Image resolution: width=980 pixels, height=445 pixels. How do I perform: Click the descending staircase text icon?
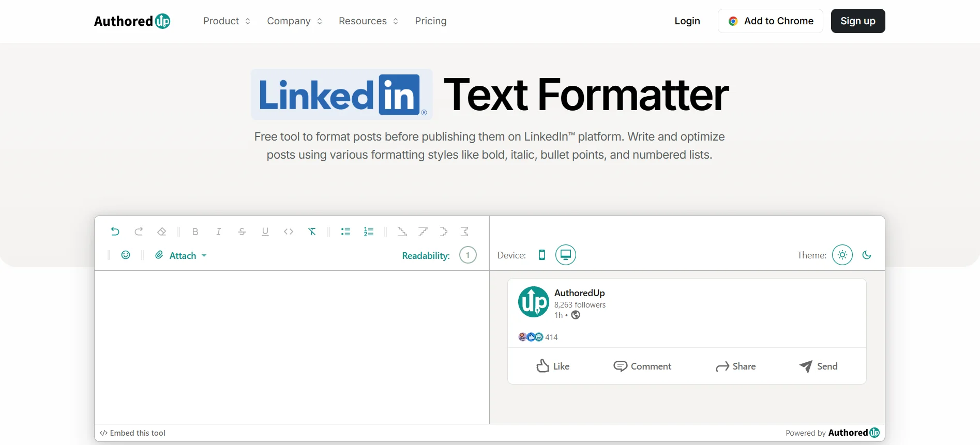point(402,232)
